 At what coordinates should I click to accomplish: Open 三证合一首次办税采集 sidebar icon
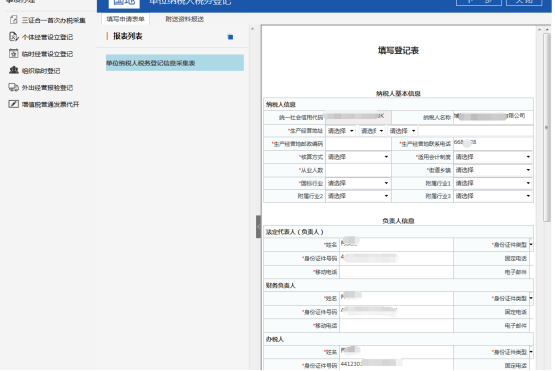13,20
